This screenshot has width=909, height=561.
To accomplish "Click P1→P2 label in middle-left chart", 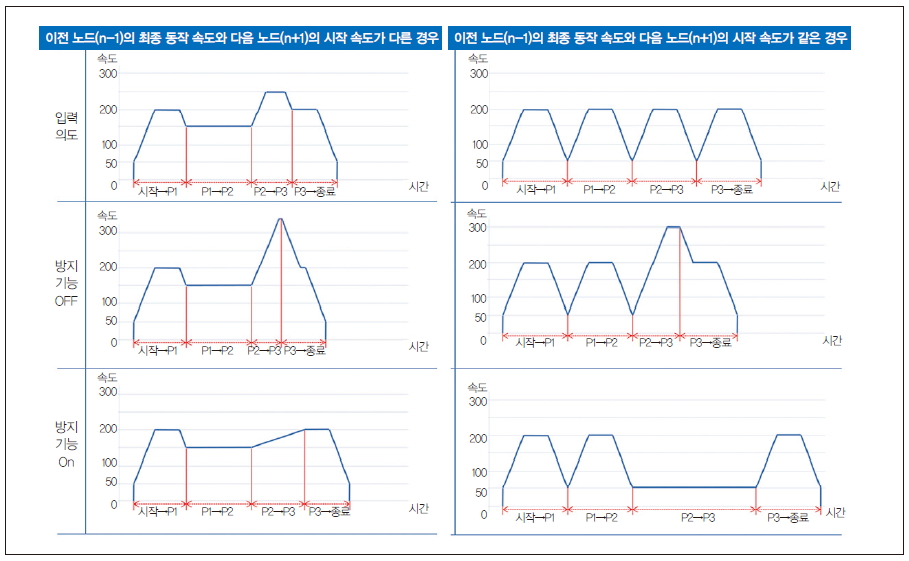I will (217, 351).
